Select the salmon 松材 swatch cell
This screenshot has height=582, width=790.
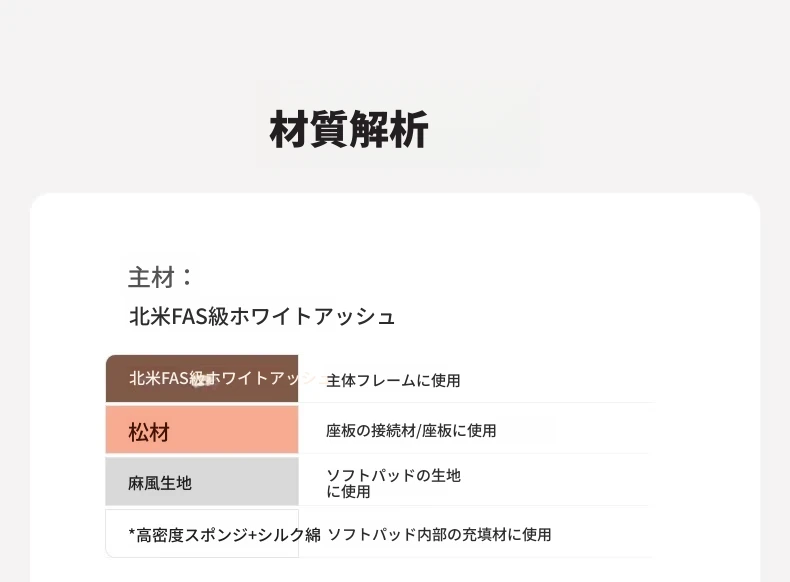click(x=202, y=430)
